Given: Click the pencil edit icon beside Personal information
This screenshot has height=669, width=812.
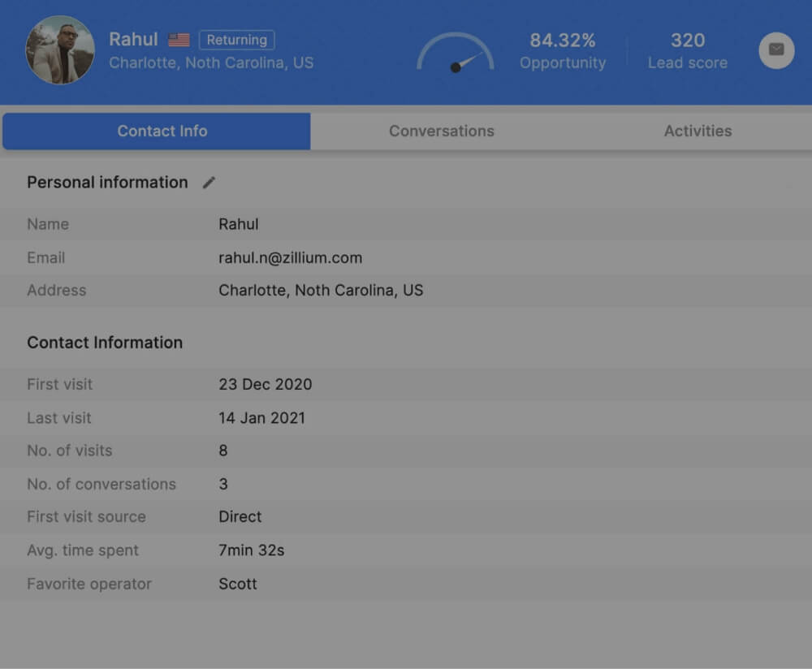Looking at the screenshot, I should pos(209,183).
